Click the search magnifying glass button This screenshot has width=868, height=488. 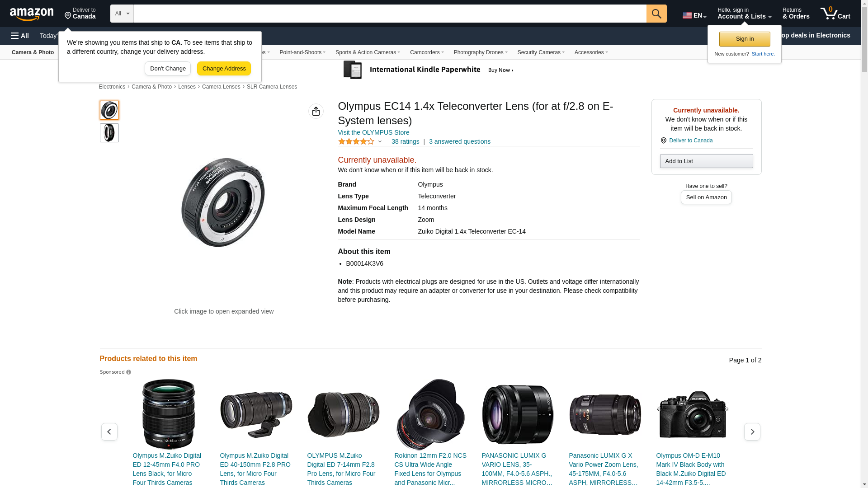coord(656,14)
